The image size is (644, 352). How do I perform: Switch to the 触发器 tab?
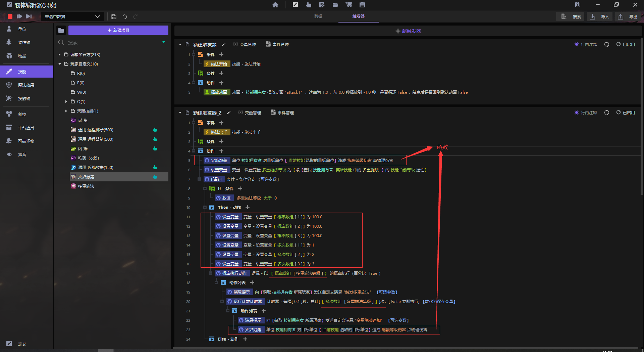click(x=358, y=16)
